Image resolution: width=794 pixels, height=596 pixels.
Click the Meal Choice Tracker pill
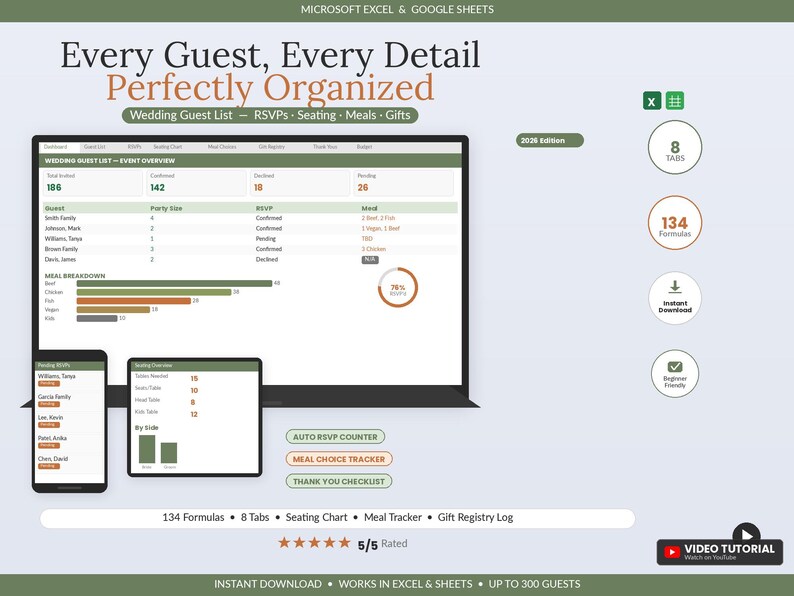click(339, 459)
